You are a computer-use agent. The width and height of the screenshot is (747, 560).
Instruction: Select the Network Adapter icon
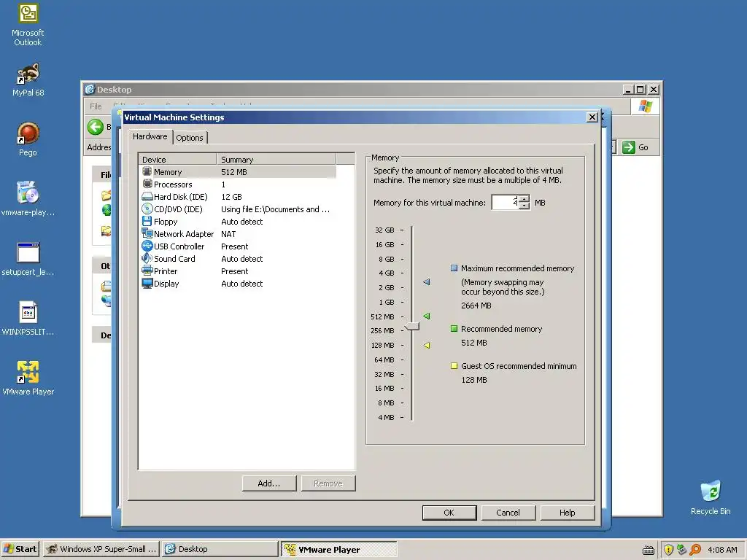(x=147, y=234)
